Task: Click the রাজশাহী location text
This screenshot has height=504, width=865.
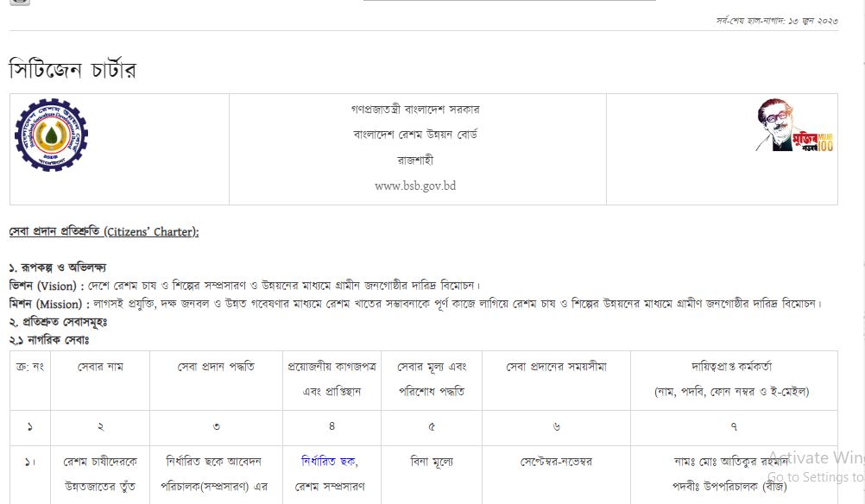Action: click(x=415, y=160)
